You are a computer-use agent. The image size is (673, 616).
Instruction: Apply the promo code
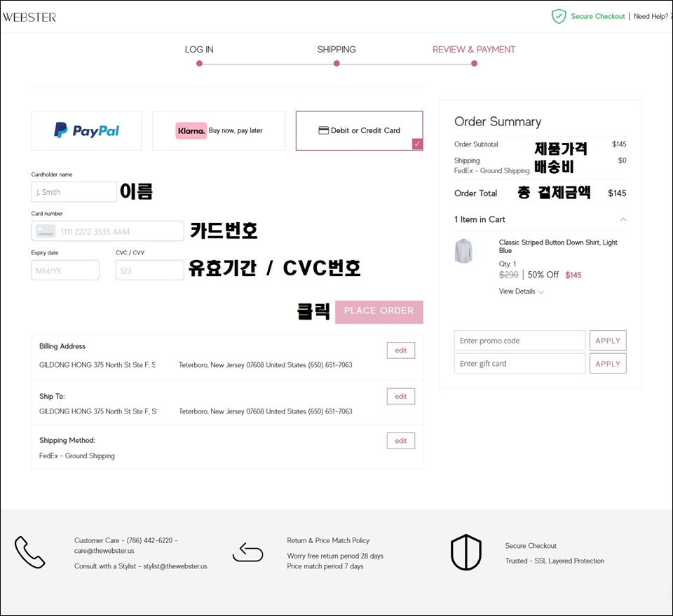[608, 341]
